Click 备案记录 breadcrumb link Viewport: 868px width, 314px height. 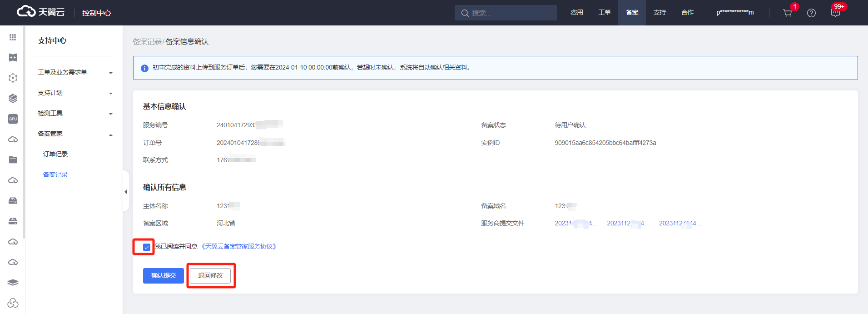147,42
